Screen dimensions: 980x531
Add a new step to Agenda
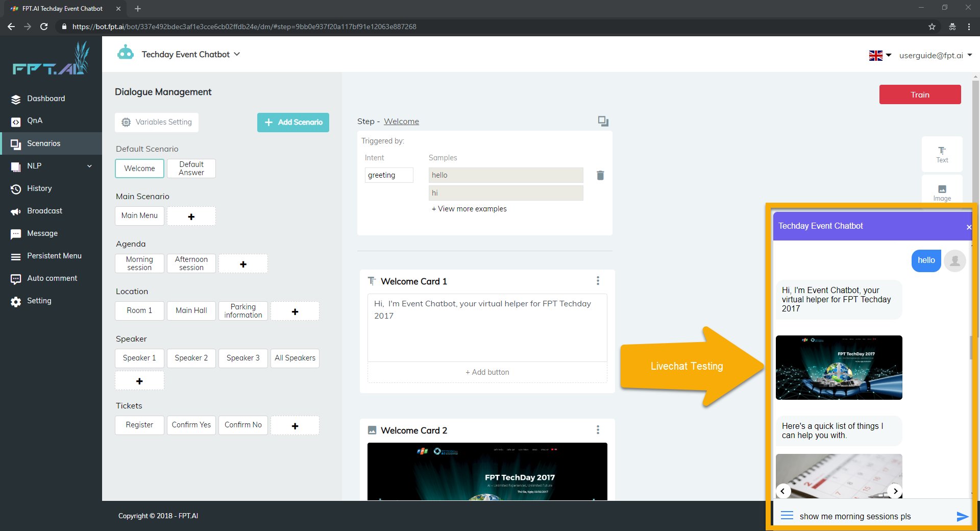(243, 263)
